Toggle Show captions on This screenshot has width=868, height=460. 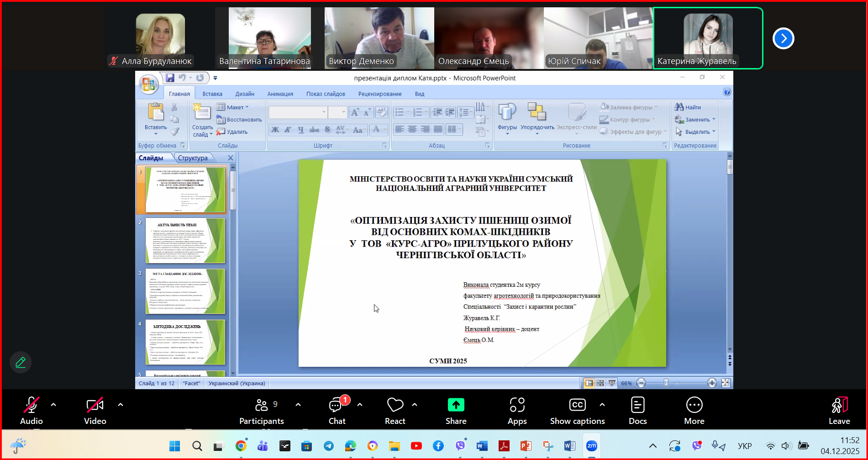click(577, 405)
